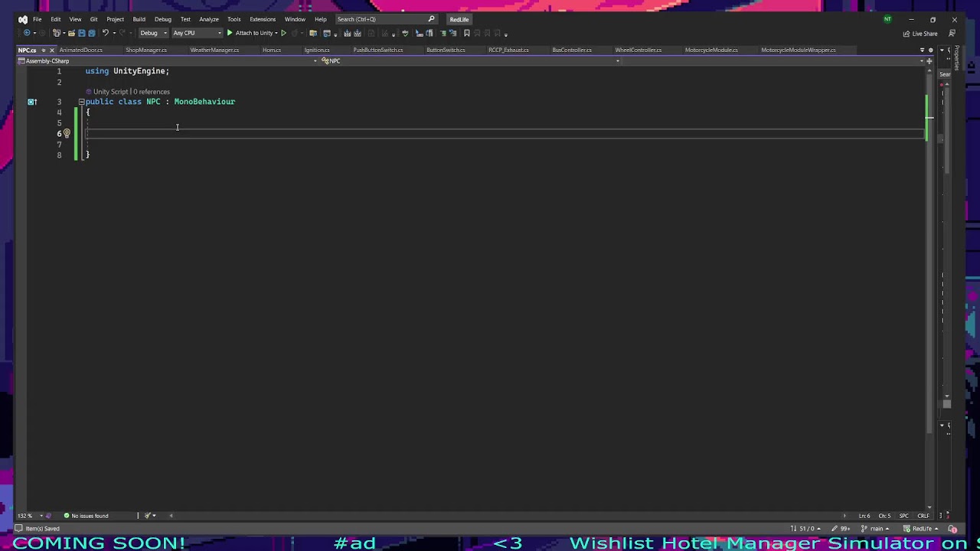Click the feedback icon beside Live Share

click(x=952, y=33)
